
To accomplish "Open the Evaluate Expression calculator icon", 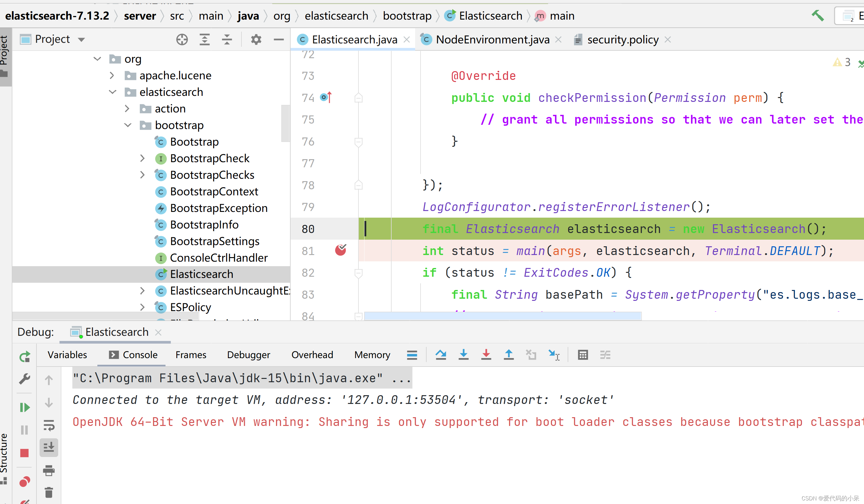I will coord(582,354).
